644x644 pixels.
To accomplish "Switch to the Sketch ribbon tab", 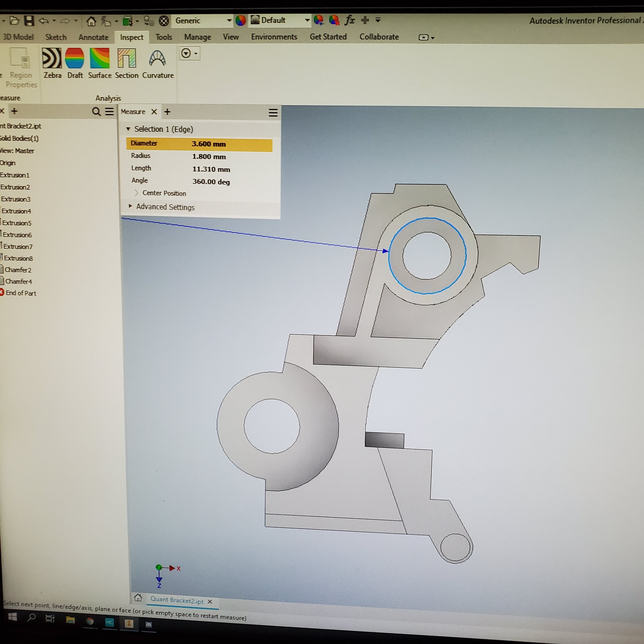I will coord(56,37).
